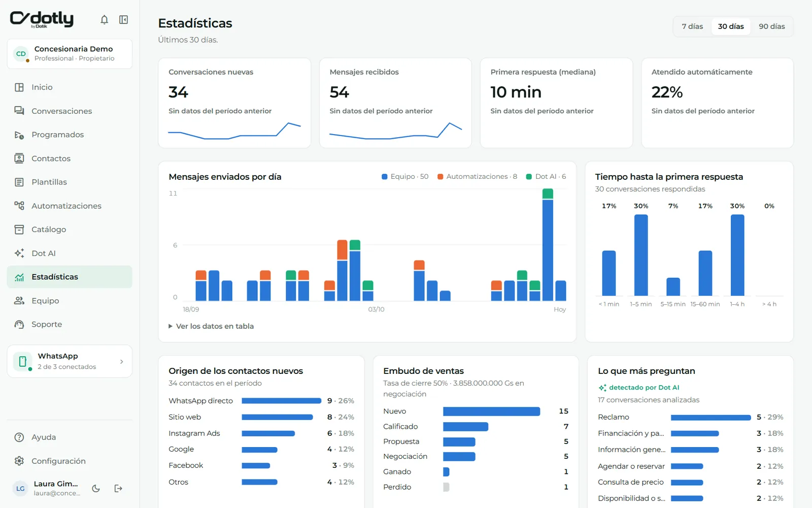This screenshot has height=508, width=812.
Task: Click the Nuevo funnel bar
Action: click(x=491, y=411)
